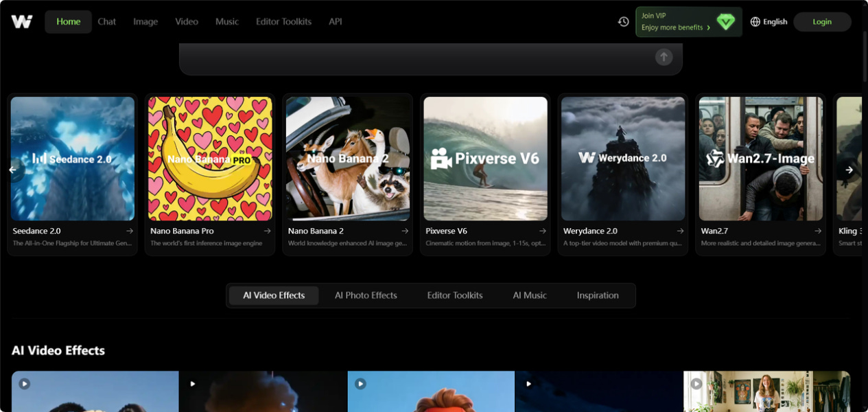Open the history clock icon
This screenshot has width=868, height=412.
623,22
